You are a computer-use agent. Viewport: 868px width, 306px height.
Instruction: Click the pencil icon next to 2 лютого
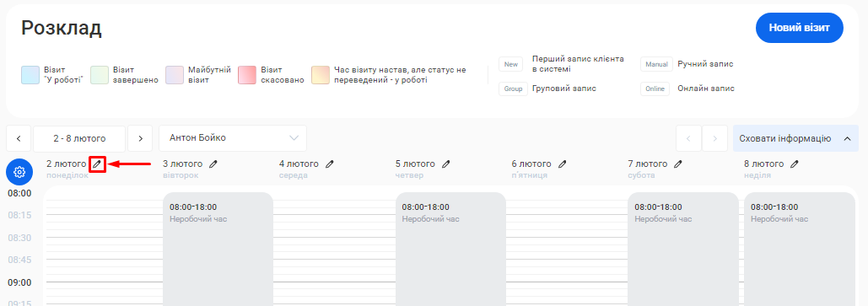coord(98,164)
